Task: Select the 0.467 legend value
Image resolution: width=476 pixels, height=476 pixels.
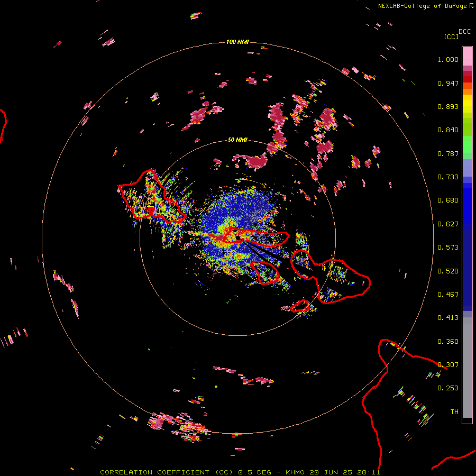Action: (x=448, y=294)
